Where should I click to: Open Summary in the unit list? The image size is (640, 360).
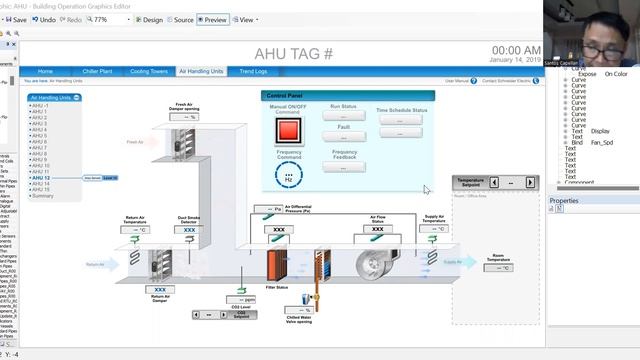click(43, 196)
